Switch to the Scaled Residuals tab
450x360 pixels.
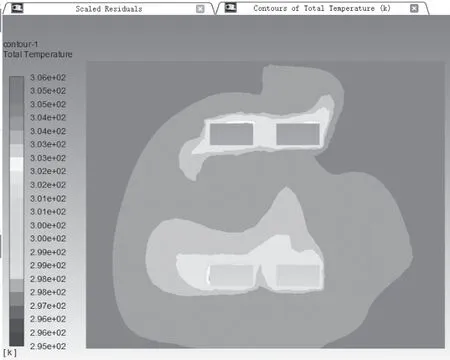[x=109, y=9]
